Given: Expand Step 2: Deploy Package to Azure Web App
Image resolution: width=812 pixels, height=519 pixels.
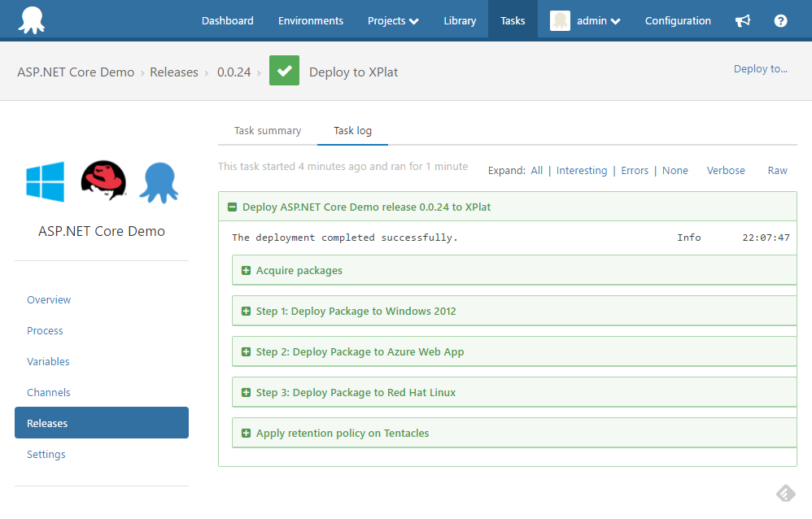Looking at the screenshot, I should click(246, 351).
